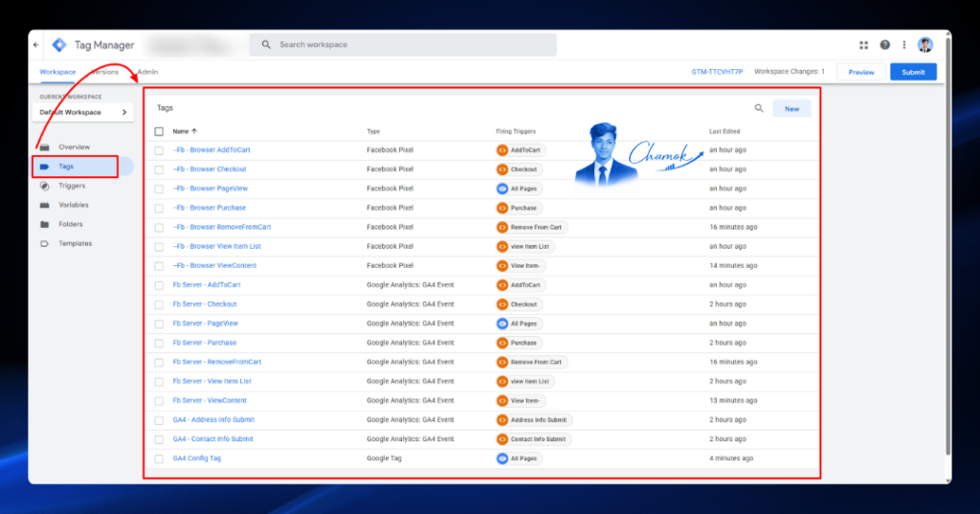The image size is (980, 514).
Task: Expand the Default Workspace selector
Action: (x=82, y=113)
